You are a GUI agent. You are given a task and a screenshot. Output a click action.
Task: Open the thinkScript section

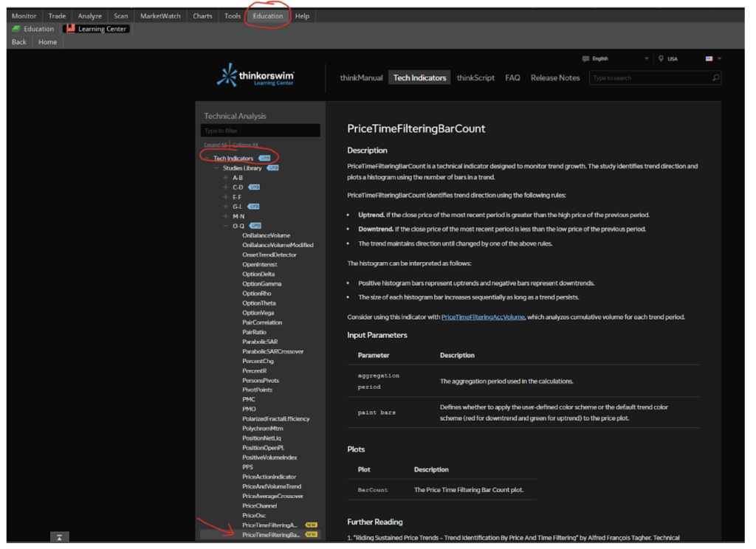(x=475, y=77)
